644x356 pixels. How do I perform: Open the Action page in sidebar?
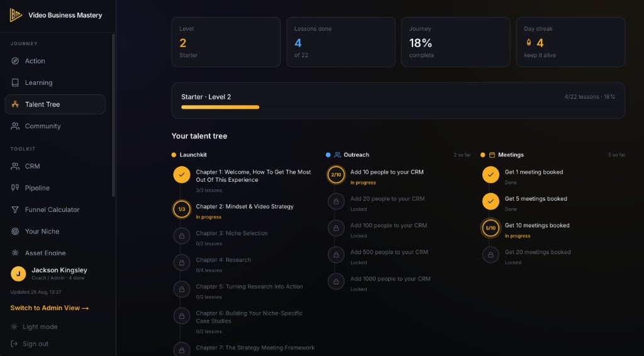55,61
